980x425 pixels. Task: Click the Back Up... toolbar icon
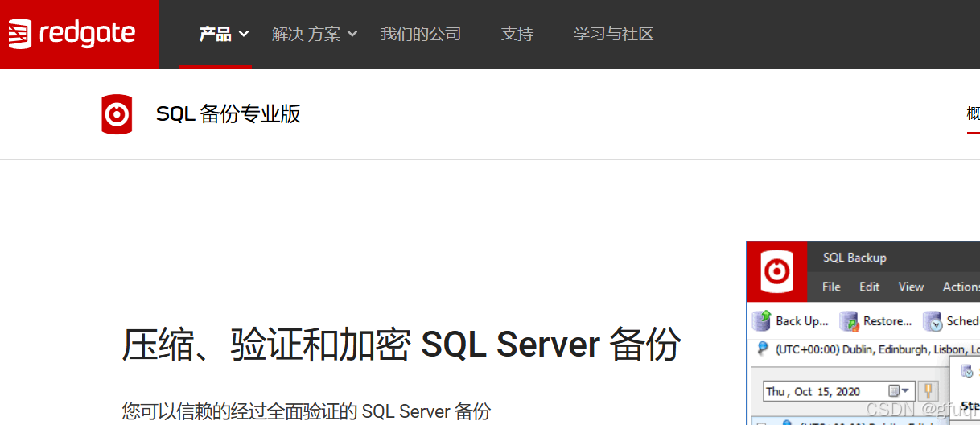(x=761, y=321)
